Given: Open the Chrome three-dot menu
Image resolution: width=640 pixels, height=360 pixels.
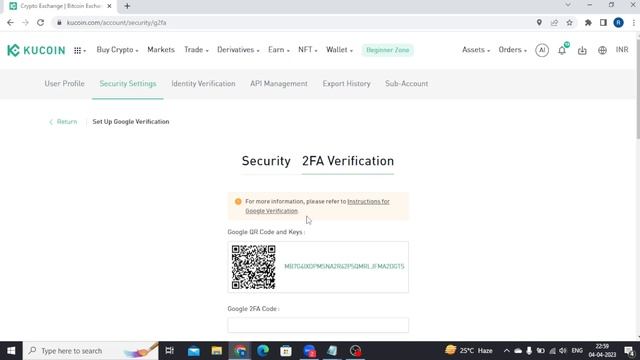Looking at the screenshot, I should tap(633, 22).
